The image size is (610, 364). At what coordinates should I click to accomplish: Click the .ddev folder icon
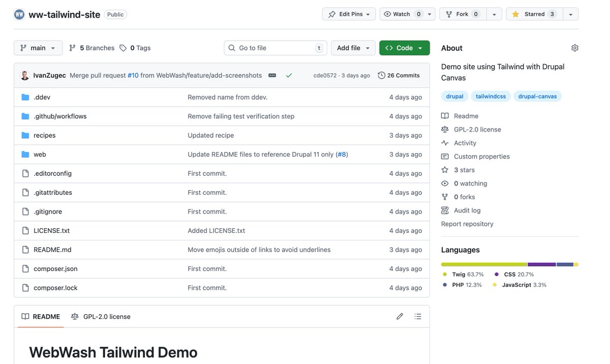tap(25, 97)
